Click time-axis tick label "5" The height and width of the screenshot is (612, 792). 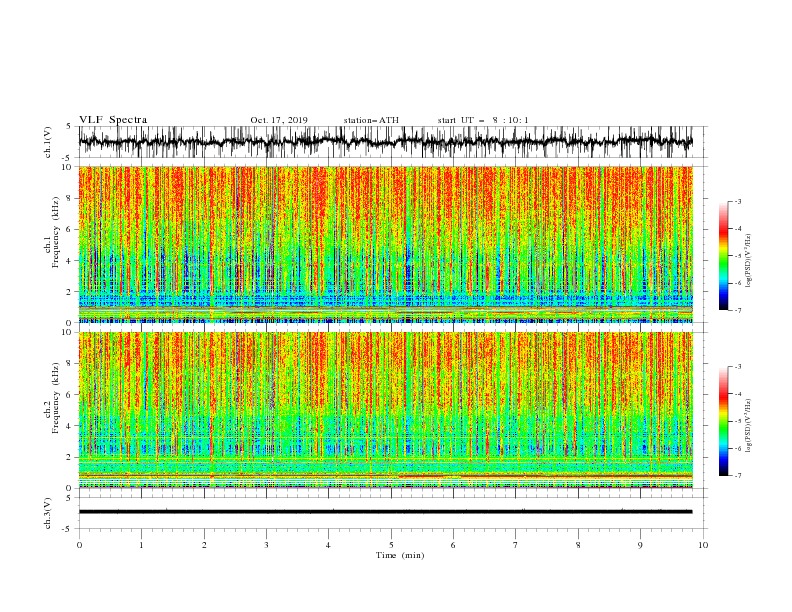tap(391, 545)
